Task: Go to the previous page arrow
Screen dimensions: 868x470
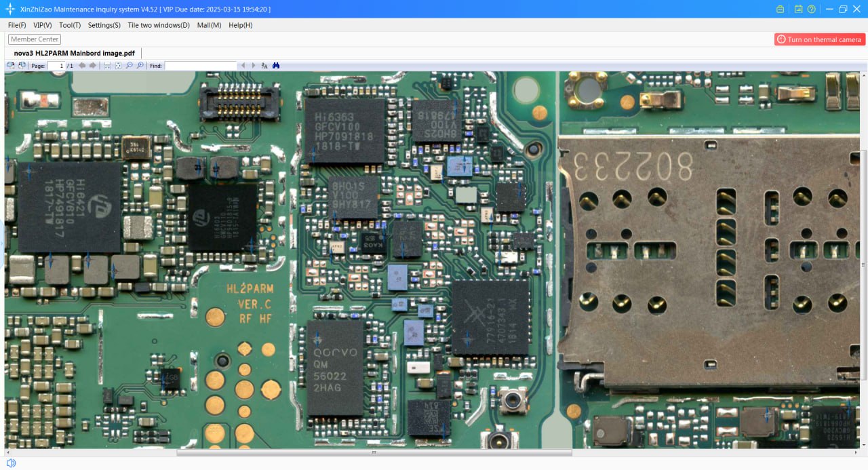Action: (x=82, y=66)
